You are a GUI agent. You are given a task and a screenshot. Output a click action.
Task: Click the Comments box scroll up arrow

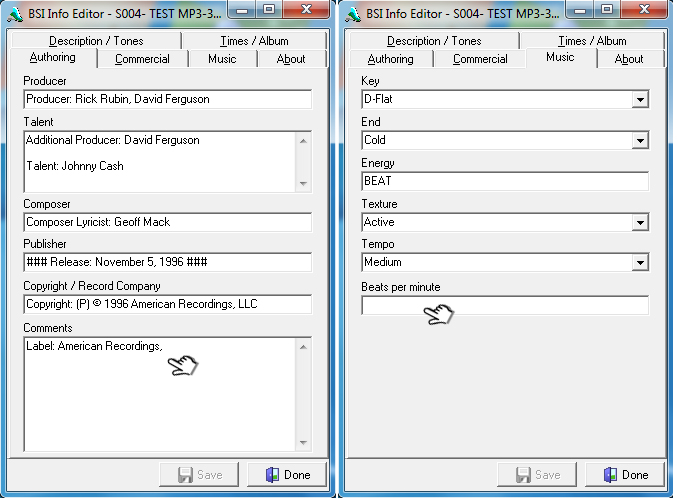point(304,347)
